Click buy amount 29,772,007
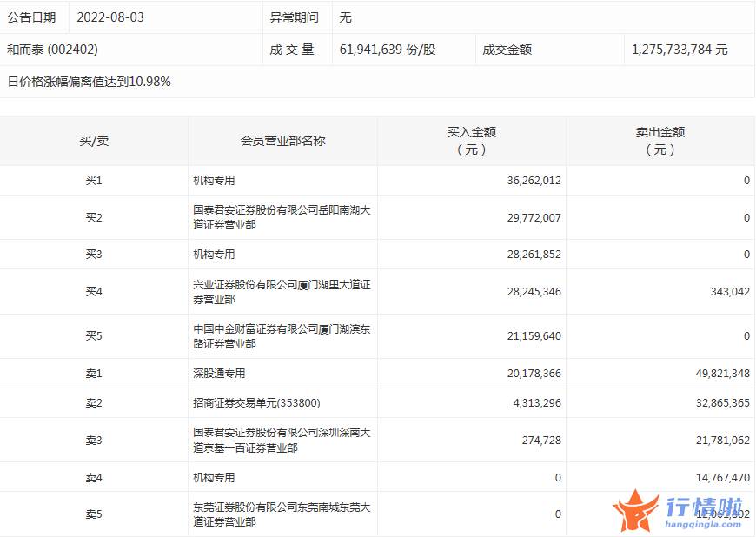Screen dimensions: 756x537 [x=534, y=217]
